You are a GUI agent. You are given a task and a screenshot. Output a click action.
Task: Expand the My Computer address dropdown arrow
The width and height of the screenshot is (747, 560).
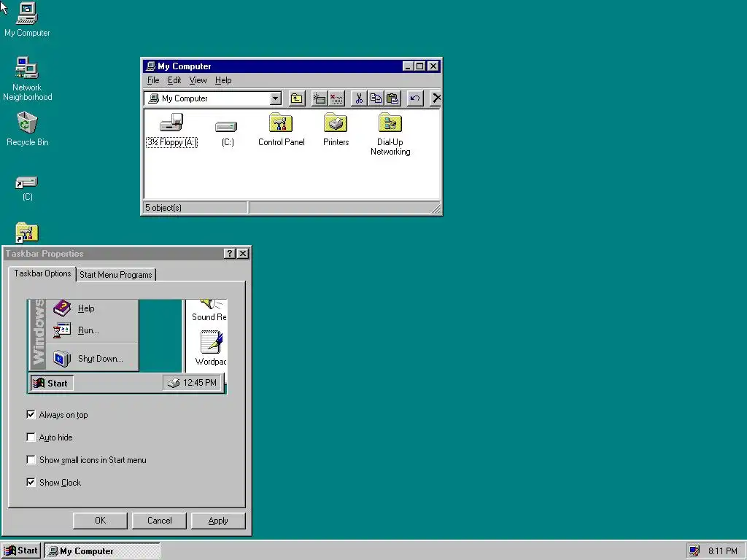point(275,98)
